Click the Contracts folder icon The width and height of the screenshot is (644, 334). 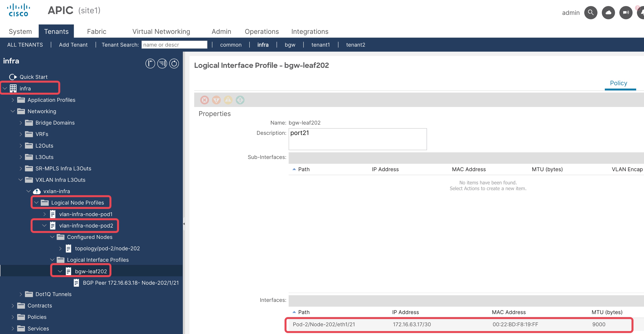21,306
